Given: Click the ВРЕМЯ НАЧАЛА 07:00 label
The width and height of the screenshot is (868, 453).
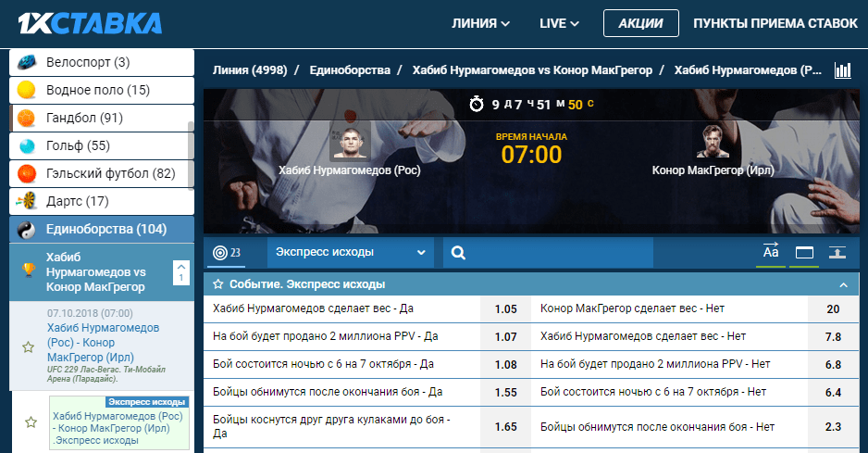Looking at the screenshot, I should pyautogui.click(x=531, y=148).
